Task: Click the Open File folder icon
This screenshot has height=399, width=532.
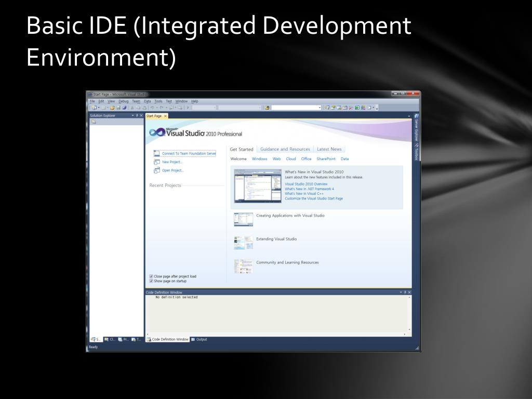Action: [112, 108]
